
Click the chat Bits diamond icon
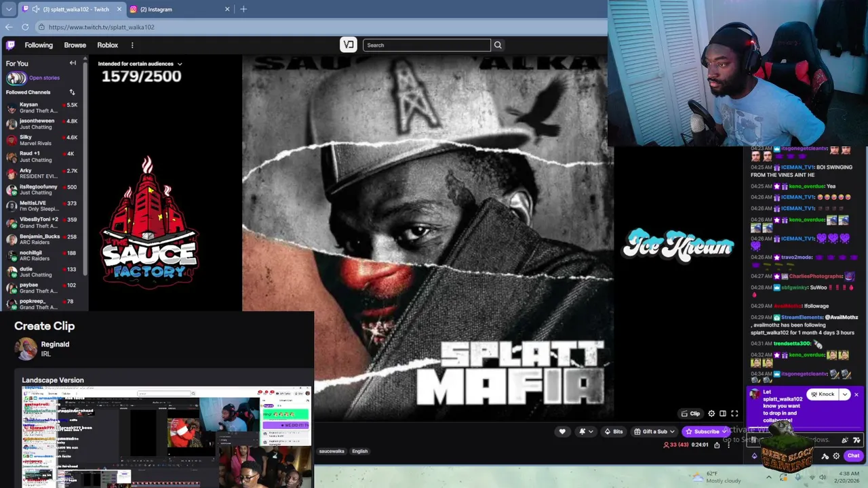pyautogui.click(x=755, y=456)
